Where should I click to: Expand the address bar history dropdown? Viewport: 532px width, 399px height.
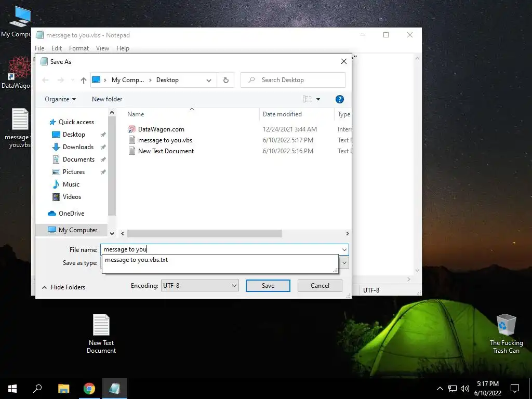(209, 80)
